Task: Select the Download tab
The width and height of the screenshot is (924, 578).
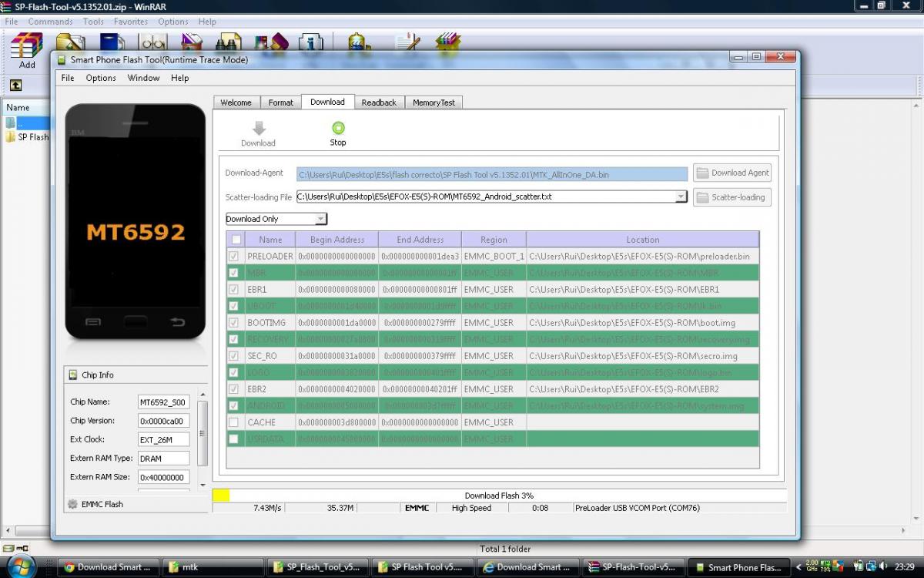Action: [x=327, y=102]
